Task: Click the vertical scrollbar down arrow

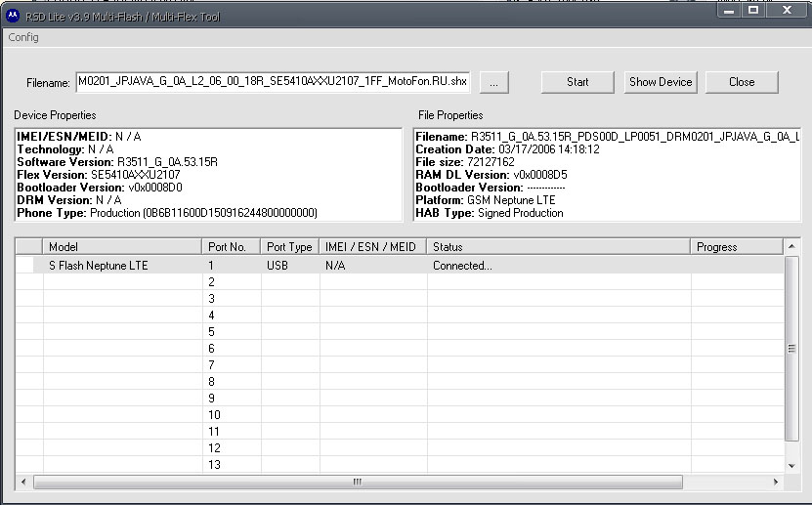Action: 791,466
